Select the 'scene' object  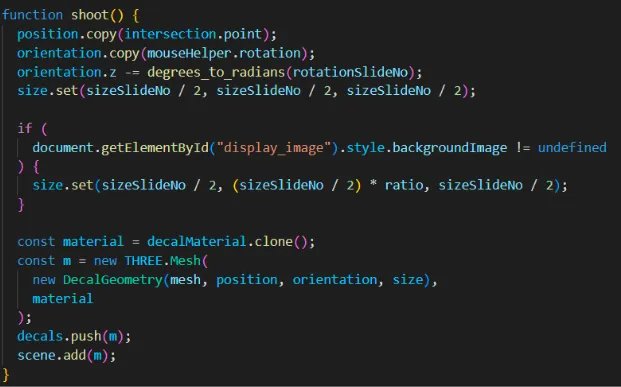click(x=36, y=355)
